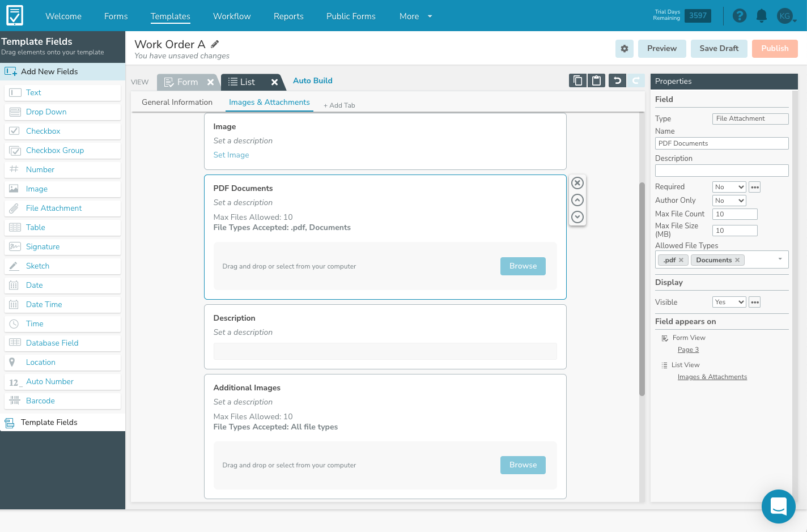The image size is (807, 532).
Task: Click the Max File Count input
Action: tap(734, 214)
